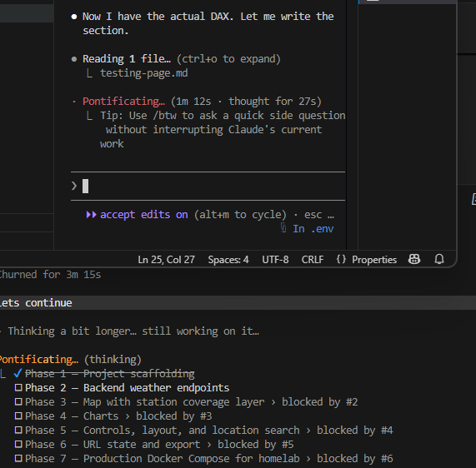The width and height of the screenshot is (476, 468).
Task: Click 'Churned for 3m 15s' text
Action: click(50, 275)
